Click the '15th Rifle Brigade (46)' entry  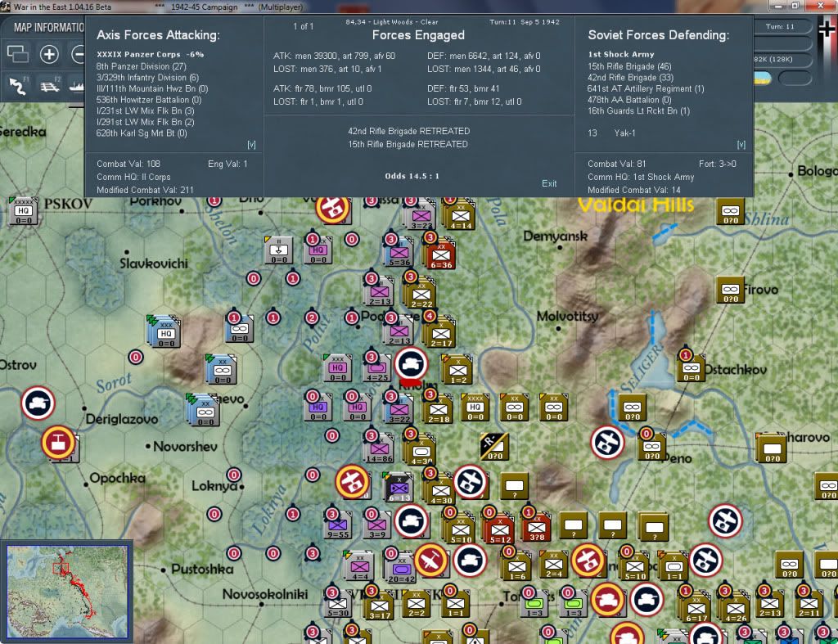[629, 66]
